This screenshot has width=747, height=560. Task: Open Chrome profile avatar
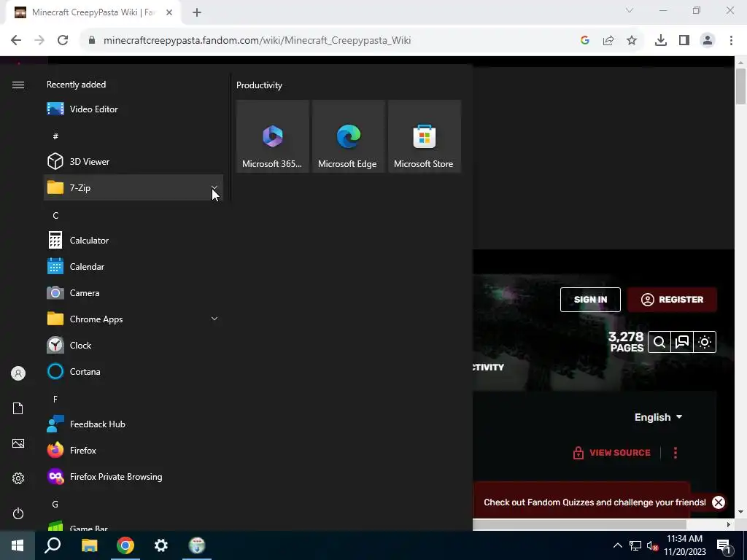(708, 41)
